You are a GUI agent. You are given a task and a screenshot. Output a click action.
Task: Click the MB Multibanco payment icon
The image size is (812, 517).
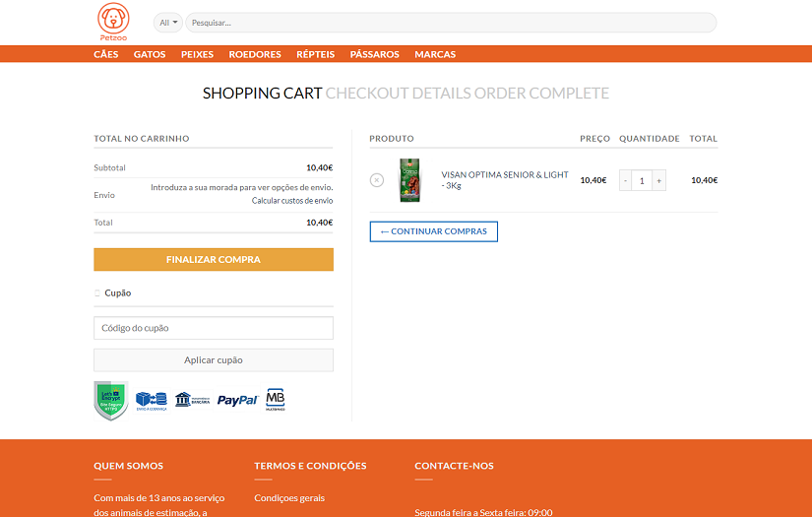pyautogui.click(x=276, y=400)
